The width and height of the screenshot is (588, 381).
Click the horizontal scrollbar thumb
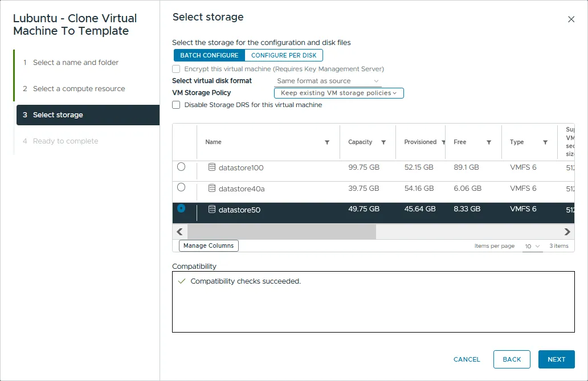coord(281,232)
